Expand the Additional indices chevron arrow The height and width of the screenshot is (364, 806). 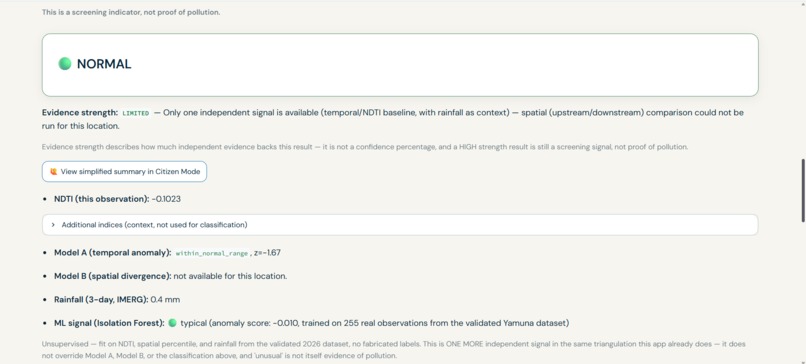[x=53, y=225]
